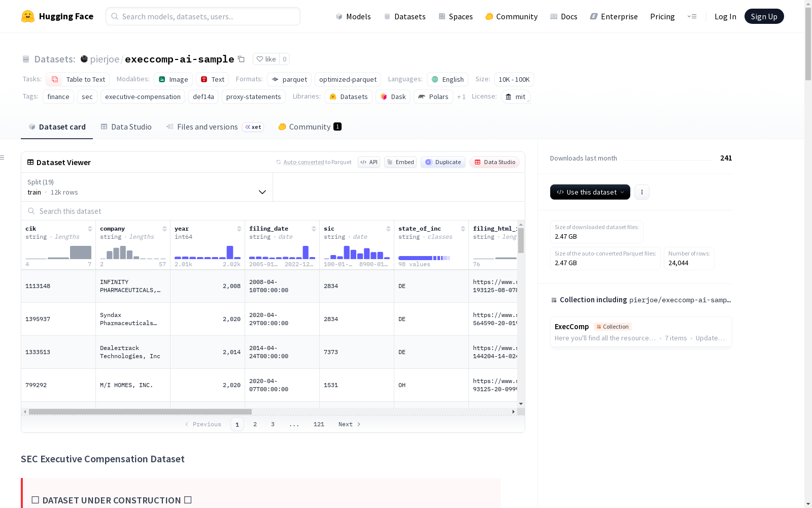
Task: Click the Duplicate button
Action: pos(443,162)
